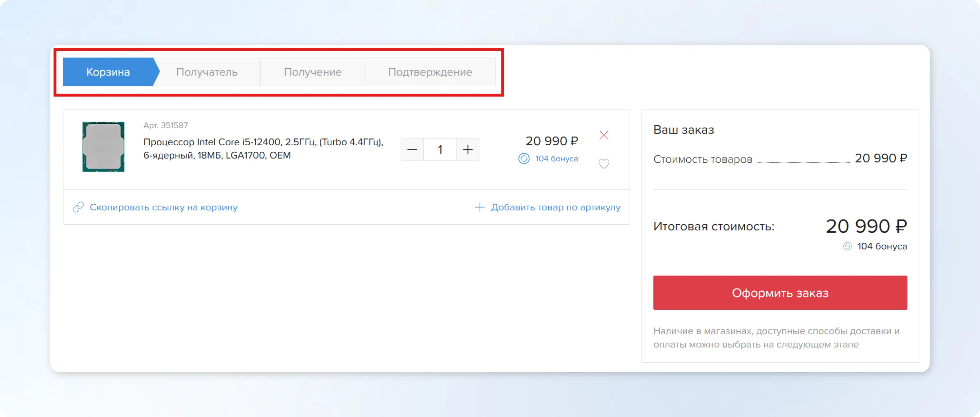
Task: Switch to the Получение step
Action: pos(313,72)
